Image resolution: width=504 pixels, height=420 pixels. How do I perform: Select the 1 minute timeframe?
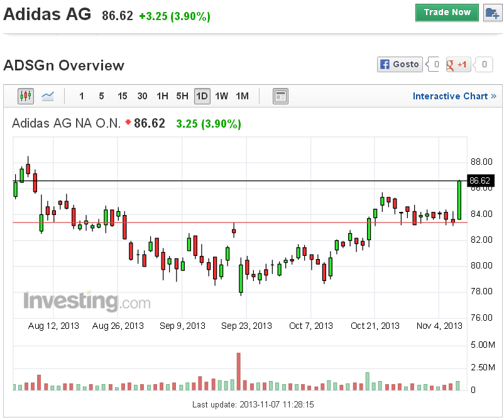81,96
